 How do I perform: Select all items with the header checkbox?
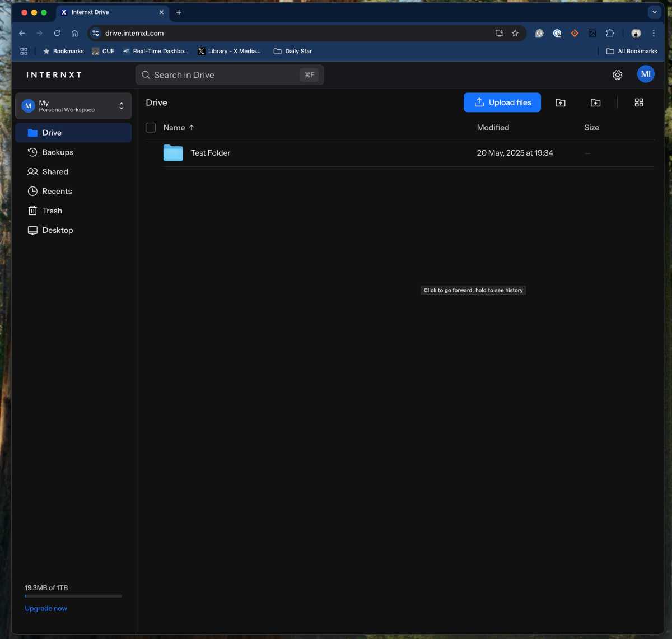[151, 127]
